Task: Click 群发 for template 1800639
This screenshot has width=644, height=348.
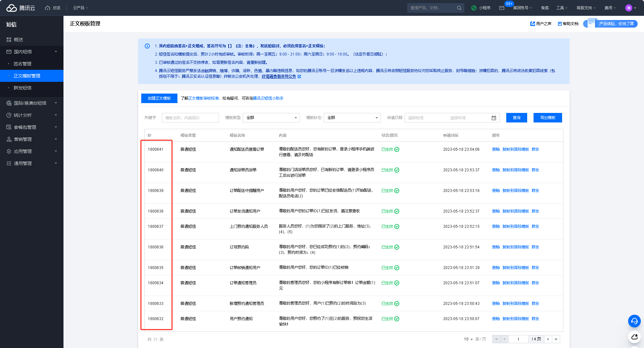Action: [535, 191]
